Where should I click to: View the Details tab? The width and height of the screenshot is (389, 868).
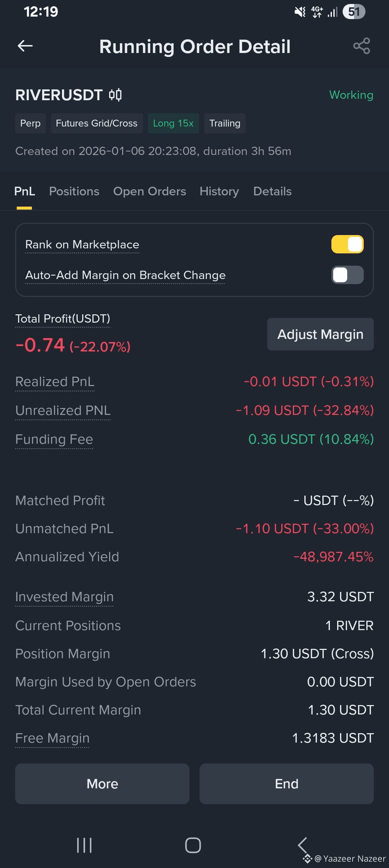coord(272,191)
